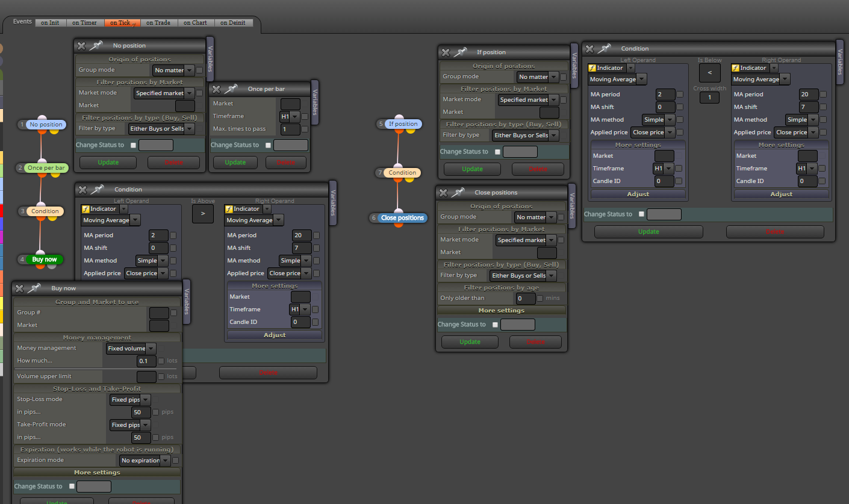The width and height of the screenshot is (849, 504).
Task: Close the Close positions settings panel
Action: coord(443,193)
